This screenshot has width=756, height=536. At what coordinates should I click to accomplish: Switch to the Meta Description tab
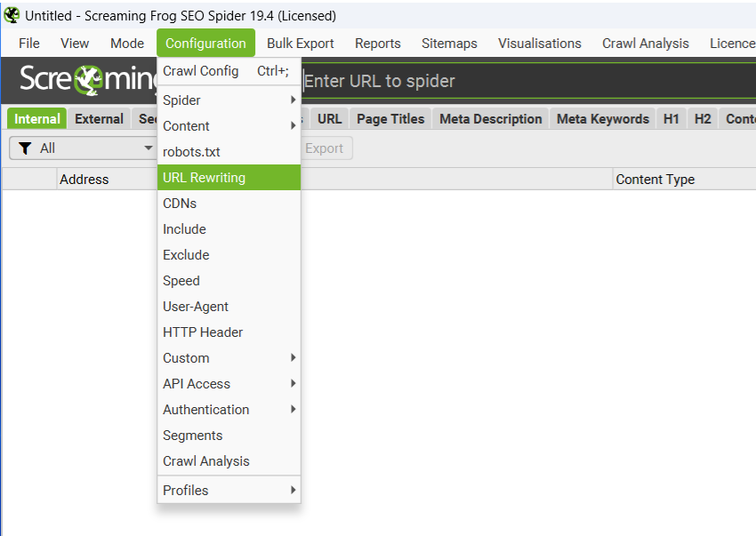click(491, 118)
